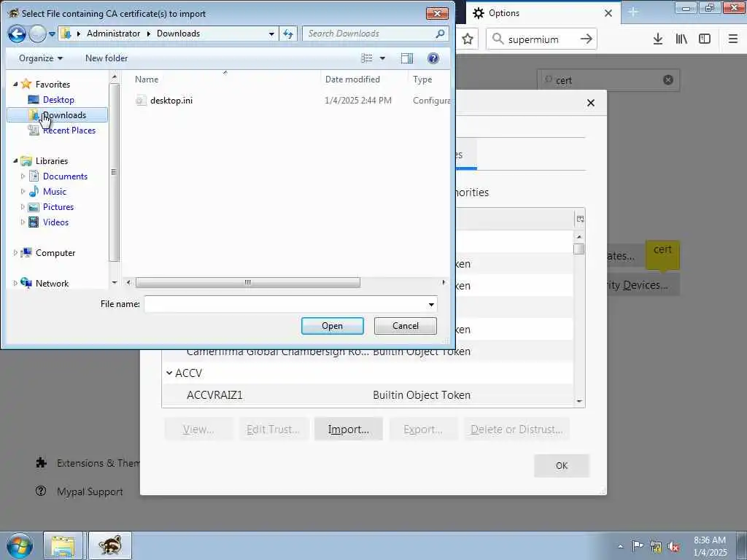Expand the Documents library node

(23, 176)
